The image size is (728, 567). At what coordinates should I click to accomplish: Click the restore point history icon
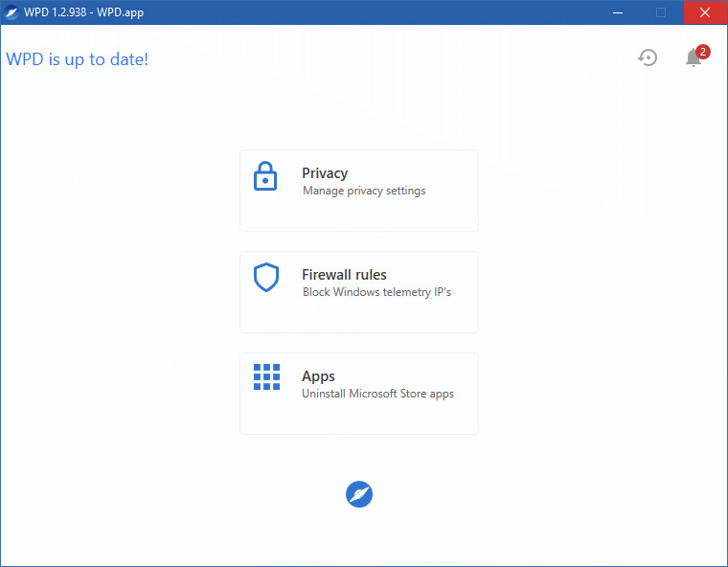(648, 57)
